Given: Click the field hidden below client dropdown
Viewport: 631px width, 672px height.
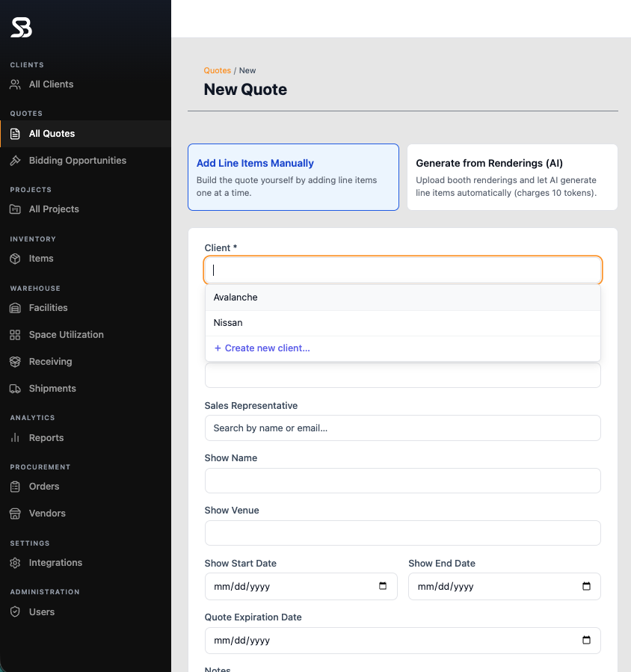Looking at the screenshot, I should coord(402,375).
